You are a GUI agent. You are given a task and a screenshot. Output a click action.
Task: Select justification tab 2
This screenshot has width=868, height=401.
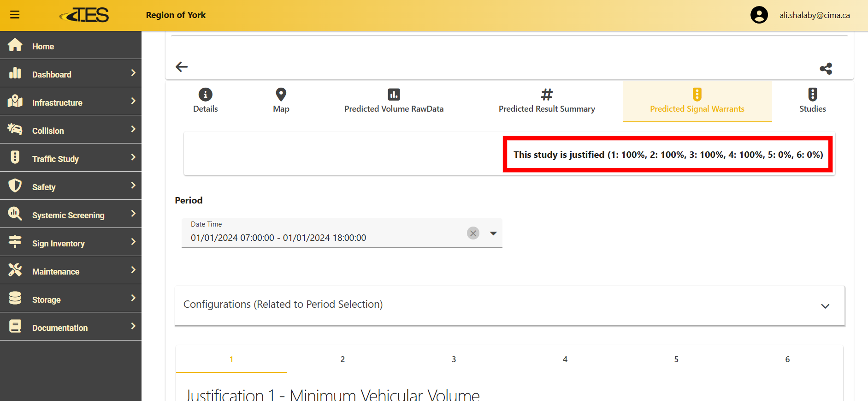click(342, 359)
